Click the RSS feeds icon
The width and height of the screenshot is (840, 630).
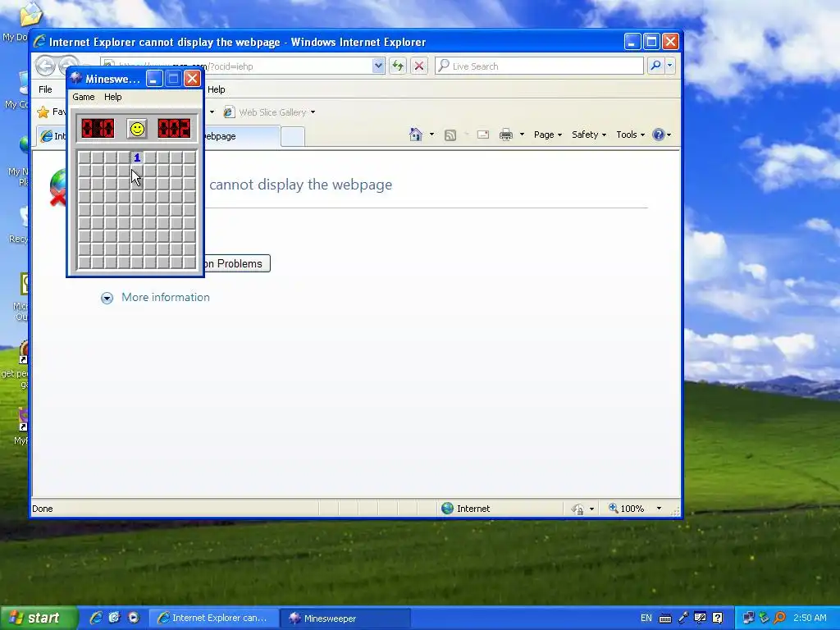450,135
